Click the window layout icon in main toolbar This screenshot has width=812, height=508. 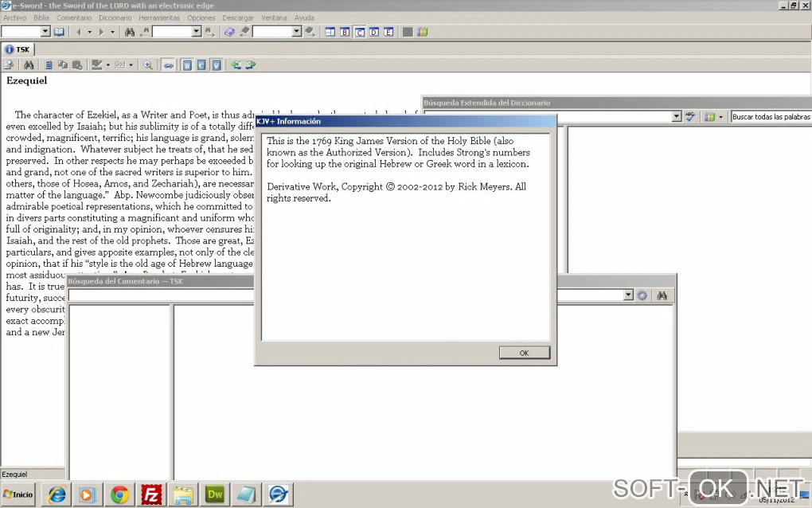tap(330, 32)
